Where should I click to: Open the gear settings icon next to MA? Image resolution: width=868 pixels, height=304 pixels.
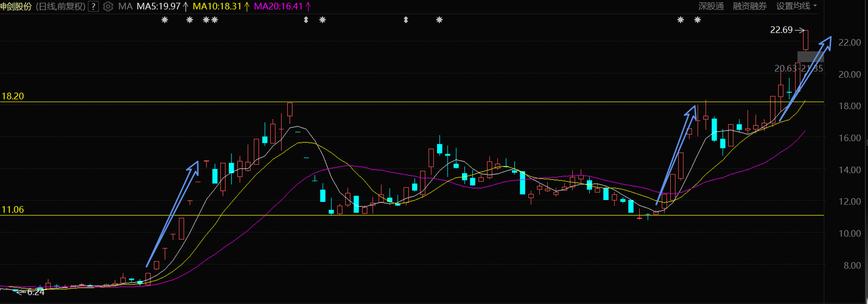[x=108, y=7]
